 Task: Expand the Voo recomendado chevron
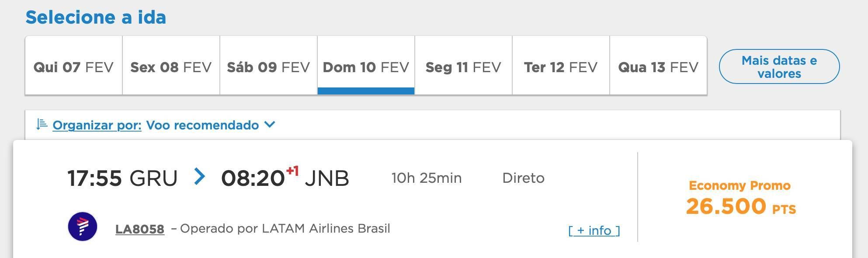[x=270, y=125]
